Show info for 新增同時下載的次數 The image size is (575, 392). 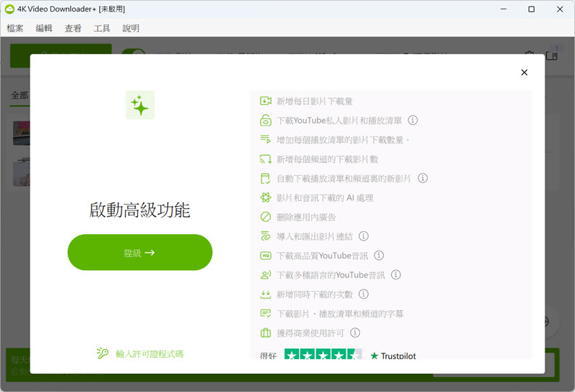pos(364,294)
